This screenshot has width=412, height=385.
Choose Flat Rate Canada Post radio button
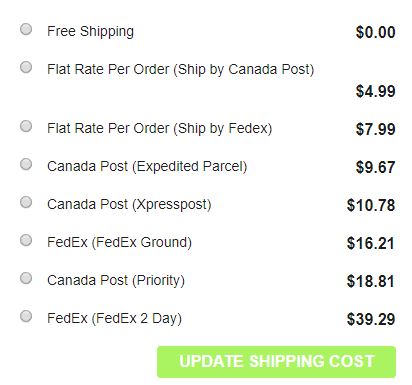pos(26,67)
